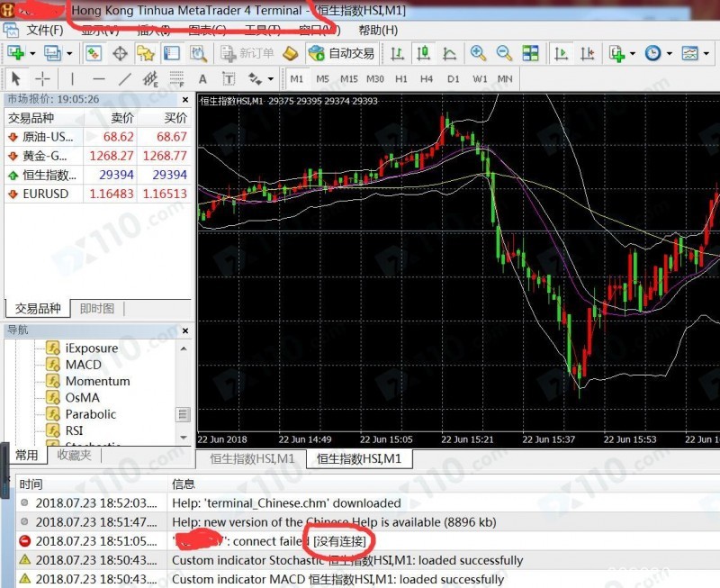Open the periodicity clock icon
The image size is (720, 588).
(653, 54)
